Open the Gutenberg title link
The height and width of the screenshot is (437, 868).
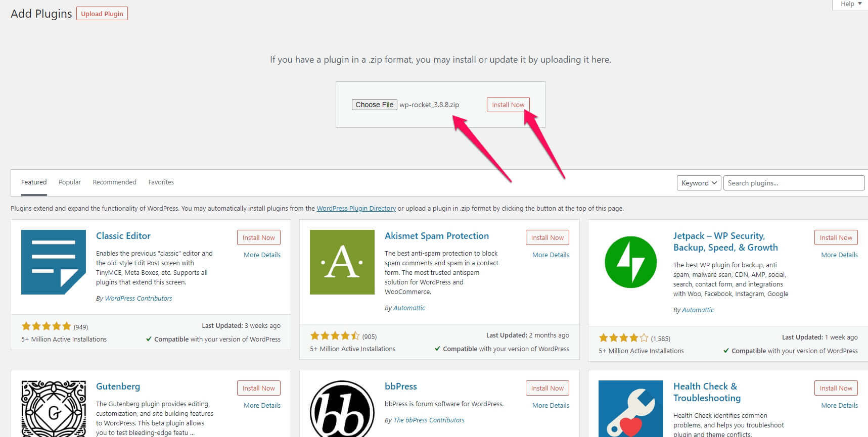(x=118, y=386)
